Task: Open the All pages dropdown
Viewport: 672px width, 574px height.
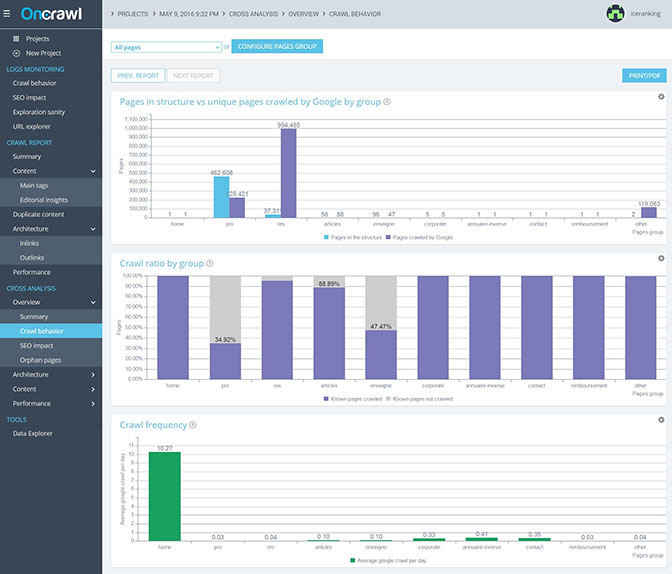Action: (166, 47)
